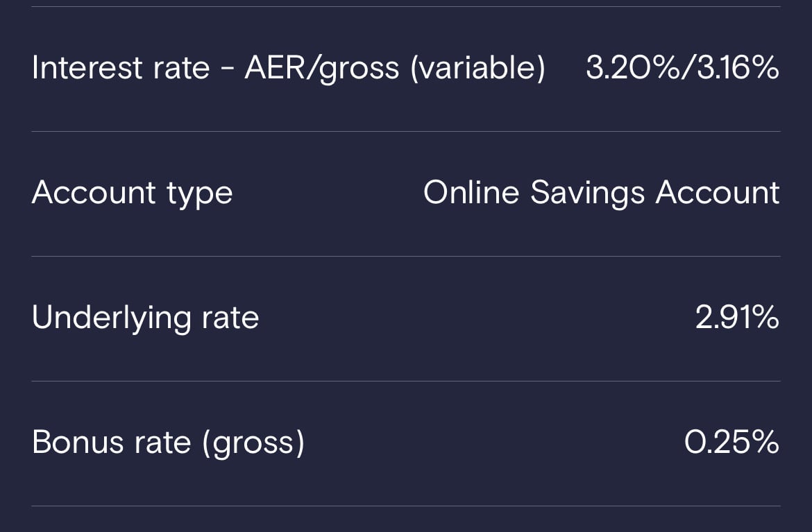Image resolution: width=812 pixels, height=532 pixels.
Task: Tap the word Savings in account type
Action: (587, 194)
